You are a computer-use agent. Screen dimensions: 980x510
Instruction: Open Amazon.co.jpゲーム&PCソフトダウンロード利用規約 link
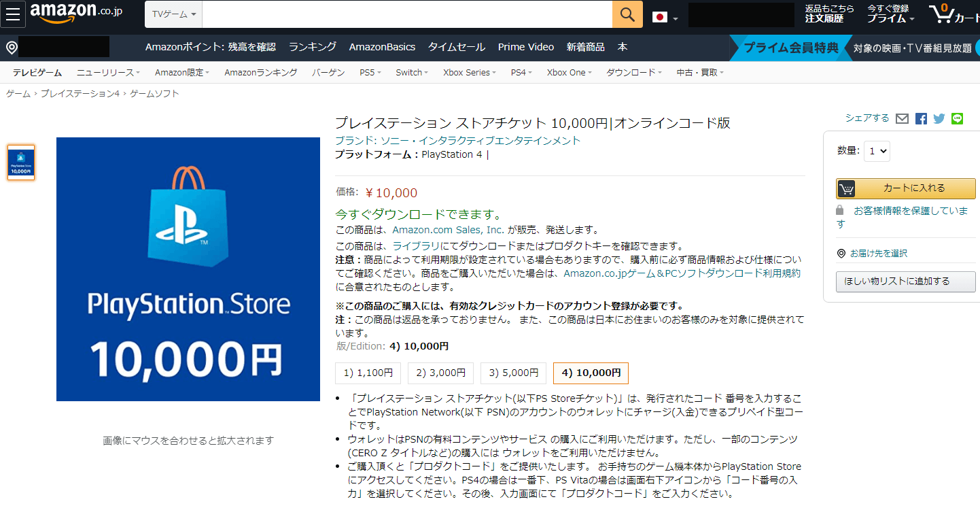click(682, 273)
